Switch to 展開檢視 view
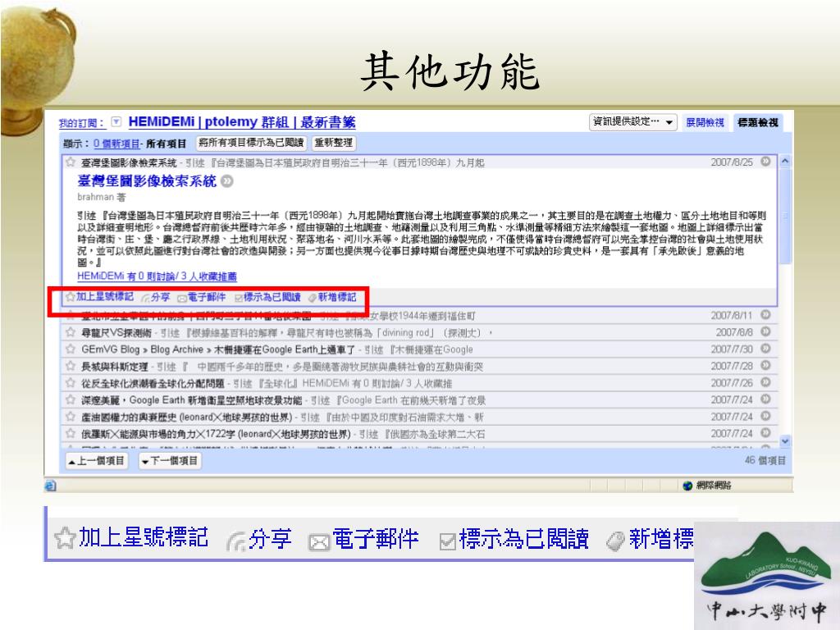Viewport: 840px width, 630px height. [705, 123]
